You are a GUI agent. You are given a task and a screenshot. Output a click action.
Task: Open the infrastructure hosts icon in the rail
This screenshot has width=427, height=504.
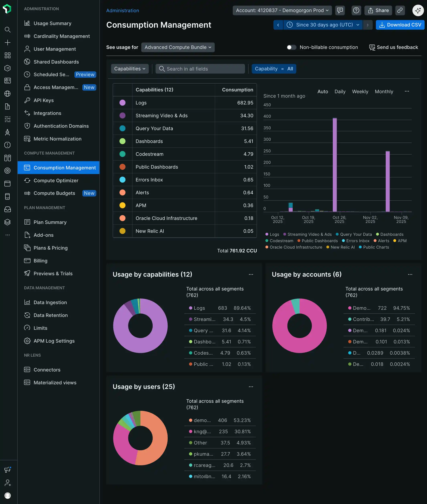7,158
